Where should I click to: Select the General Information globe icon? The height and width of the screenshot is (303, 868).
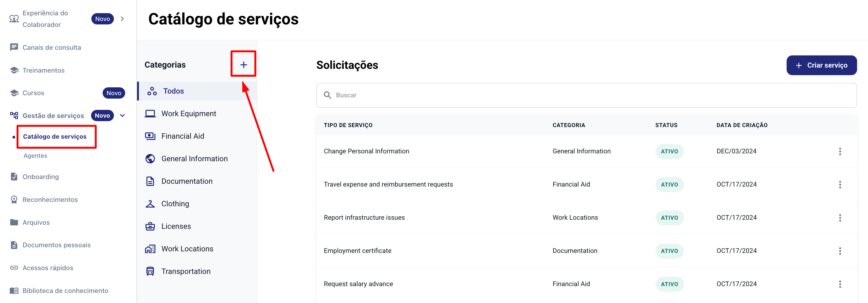[150, 159]
